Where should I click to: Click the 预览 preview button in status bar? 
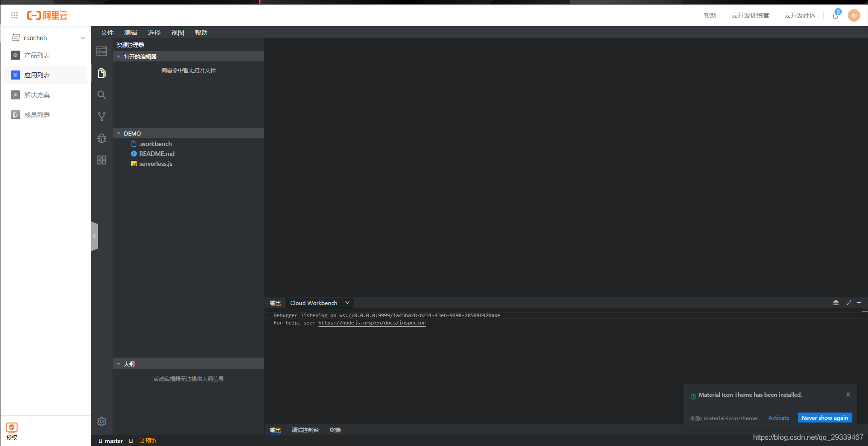148,441
